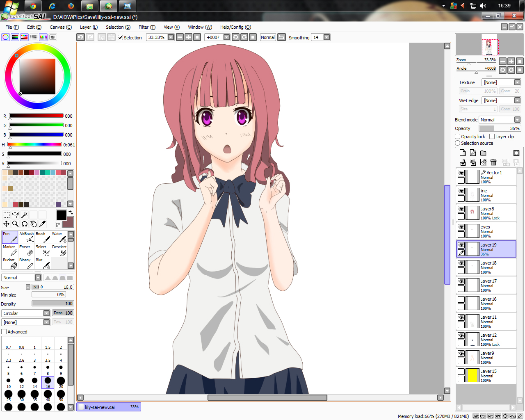
Task: Uncheck the Selection checkbox in toolbar
Action: [x=120, y=37]
